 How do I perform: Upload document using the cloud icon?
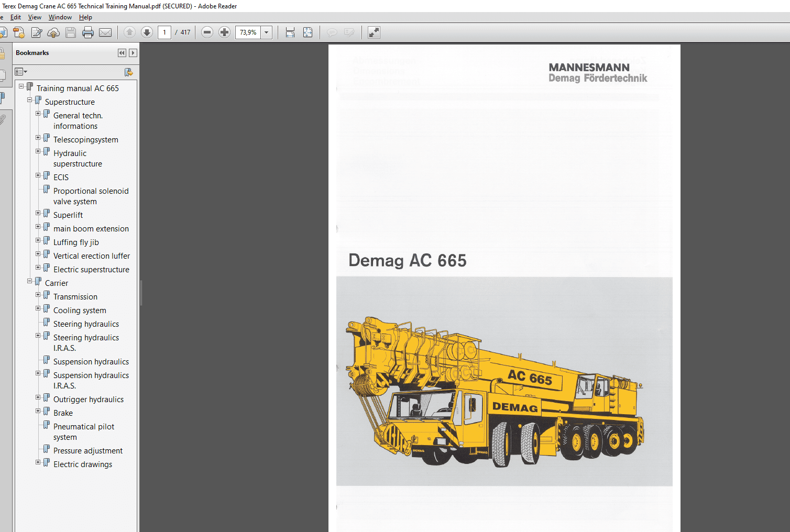[x=53, y=32]
